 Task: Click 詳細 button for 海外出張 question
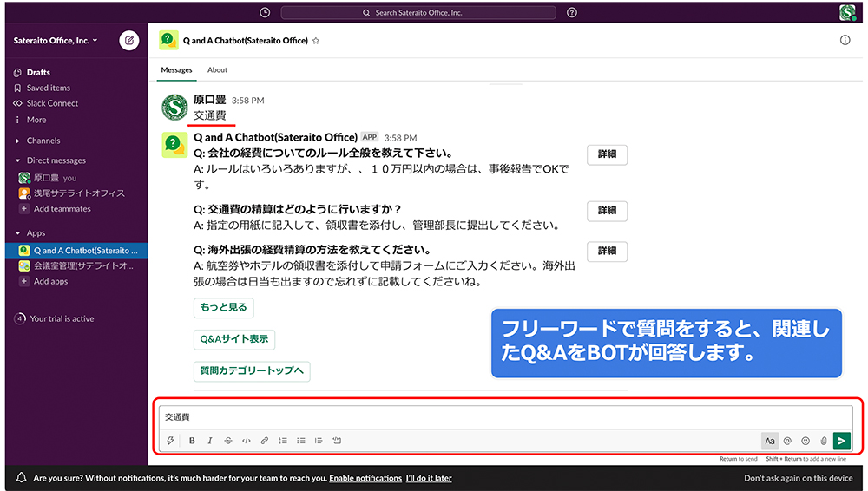[x=607, y=252]
